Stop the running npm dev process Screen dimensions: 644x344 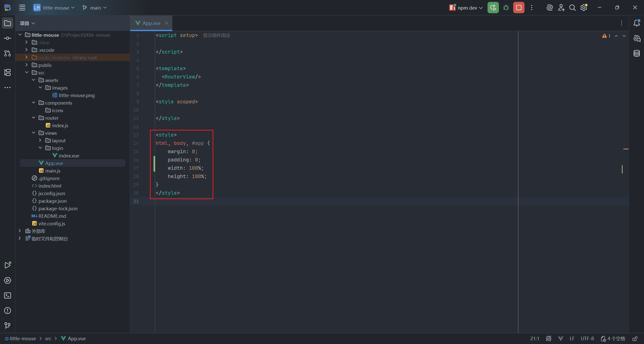[x=519, y=8]
